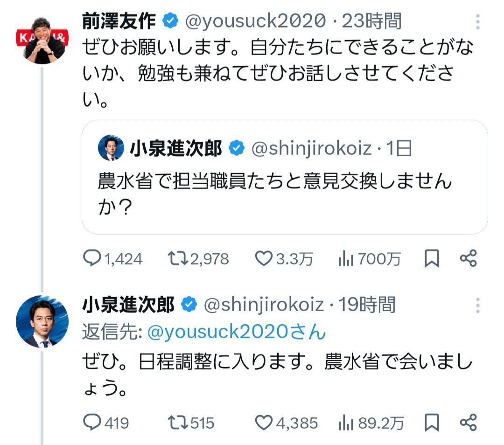
Task: Open more options for the top post
Action: [477, 22]
